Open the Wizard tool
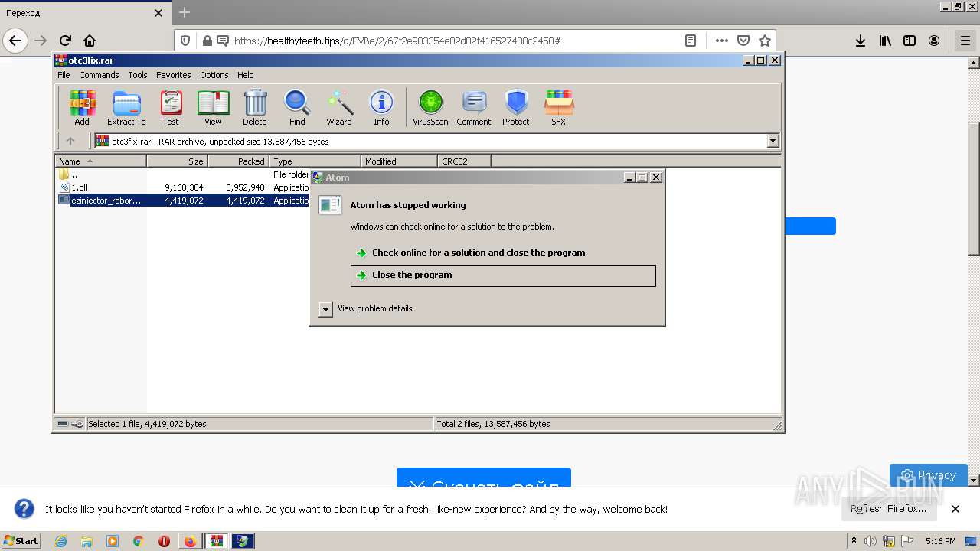Viewport: 980px width, 551px height. (x=339, y=107)
